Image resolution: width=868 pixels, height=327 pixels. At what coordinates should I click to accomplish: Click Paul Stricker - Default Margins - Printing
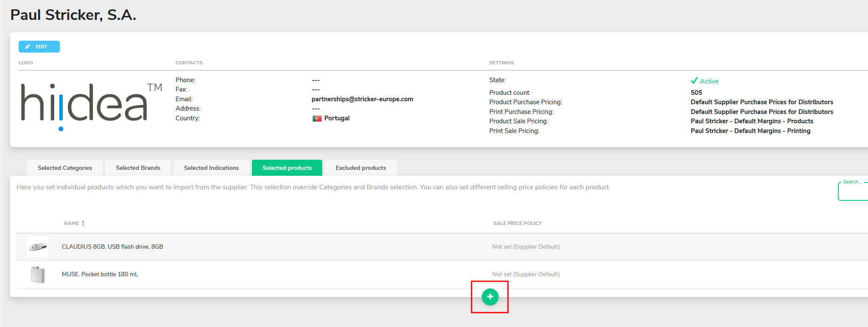tap(751, 131)
